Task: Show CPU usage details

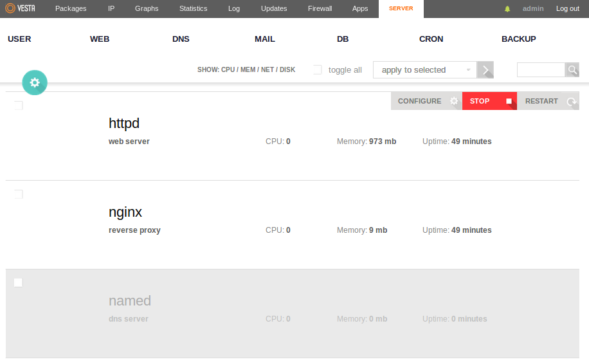Action: (228, 69)
